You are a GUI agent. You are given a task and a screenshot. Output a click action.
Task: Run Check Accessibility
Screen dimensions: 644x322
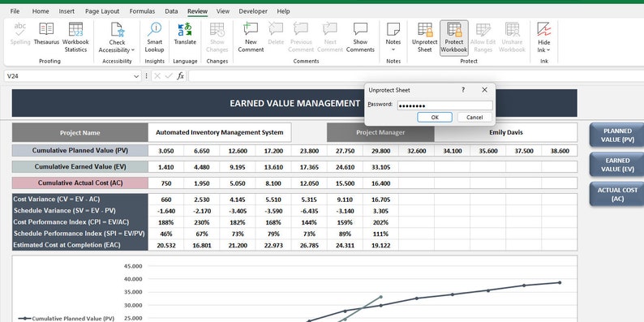pos(117,37)
